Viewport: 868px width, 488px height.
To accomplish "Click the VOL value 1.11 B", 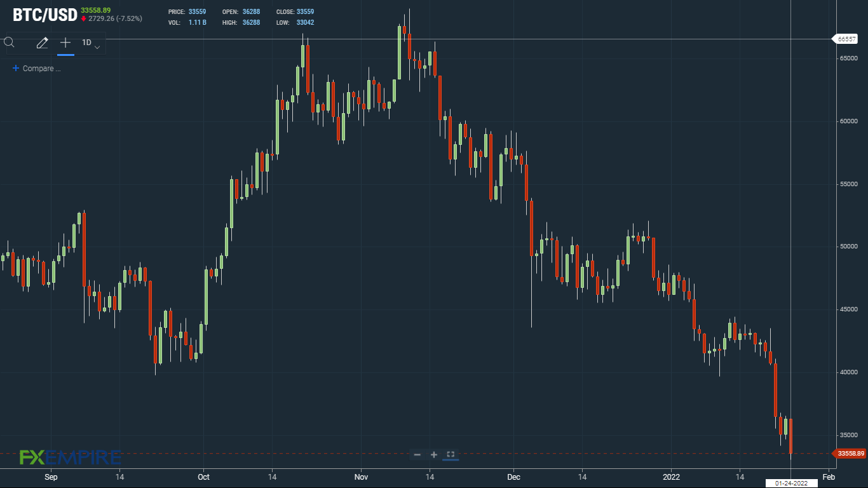I will click(x=197, y=23).
